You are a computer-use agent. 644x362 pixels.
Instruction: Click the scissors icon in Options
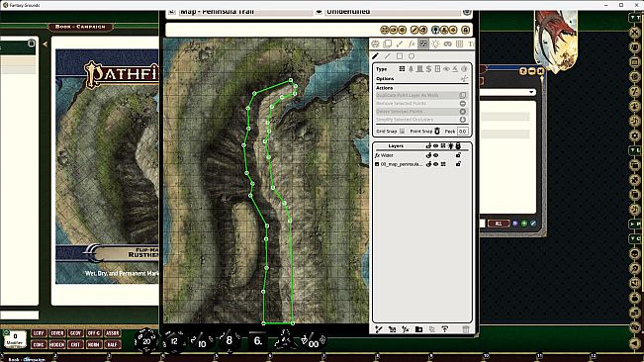click(464, 78)
